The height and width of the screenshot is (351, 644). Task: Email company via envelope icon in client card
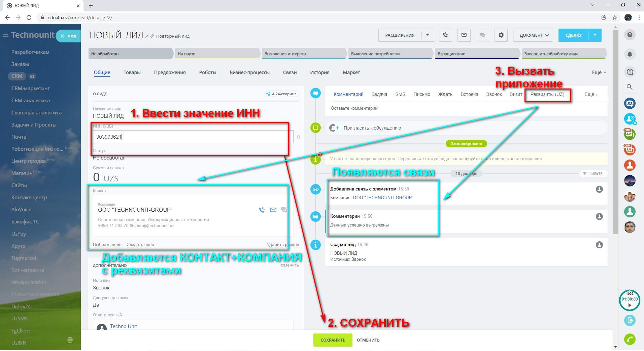click(x=273, y=210)
